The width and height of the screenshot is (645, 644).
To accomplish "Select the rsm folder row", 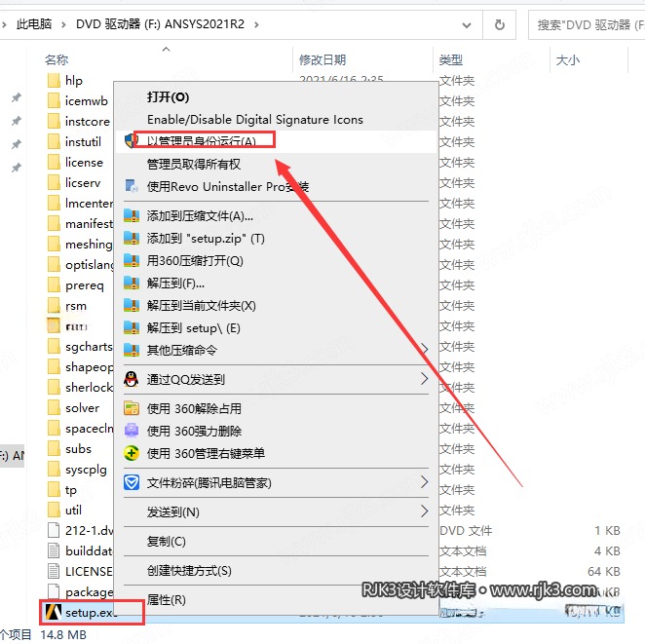I will [78, 306].
